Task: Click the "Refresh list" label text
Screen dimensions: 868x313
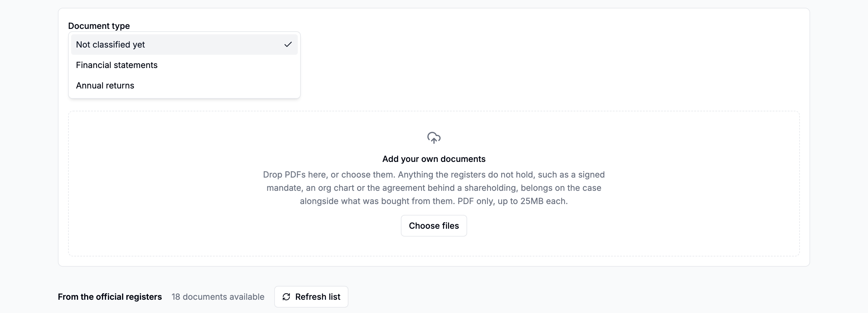Action: [317, 297]
